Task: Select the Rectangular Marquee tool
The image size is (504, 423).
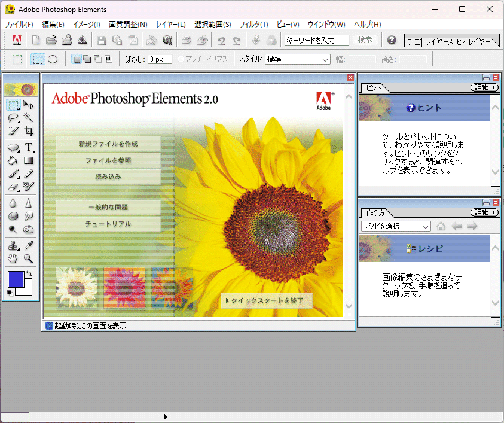Action: click(13, 105)
